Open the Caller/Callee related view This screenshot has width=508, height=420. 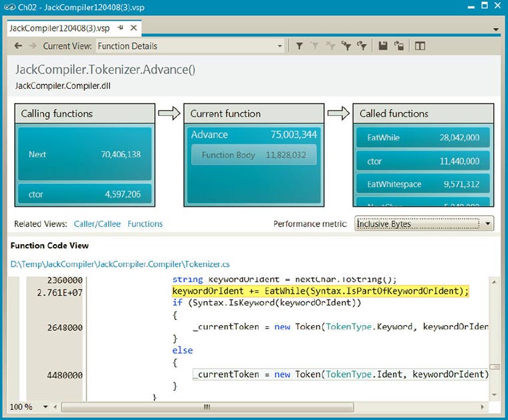click(x=96, y=224)
